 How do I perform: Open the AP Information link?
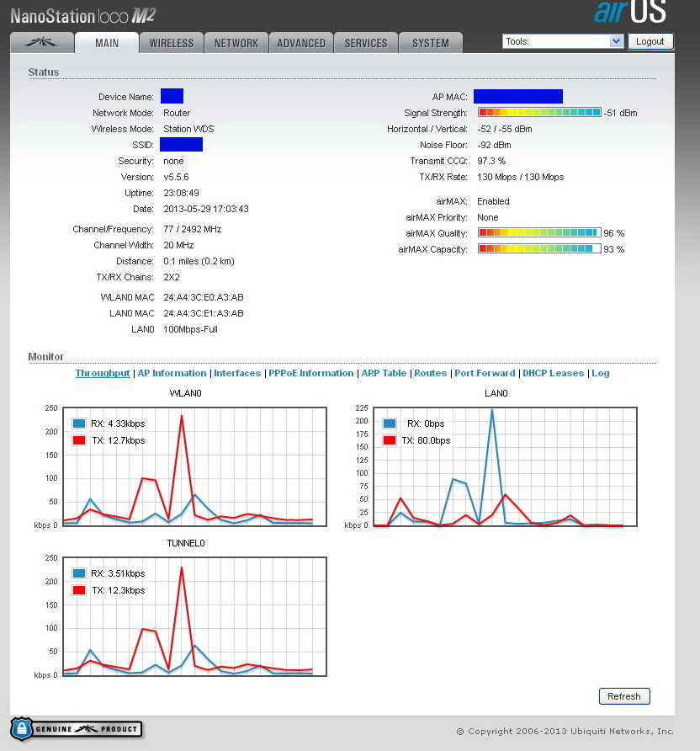tap(172, 373)
